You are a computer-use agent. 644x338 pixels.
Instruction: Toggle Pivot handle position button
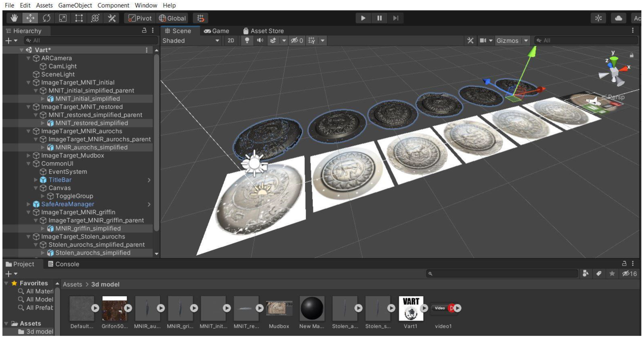click(140, 18)
